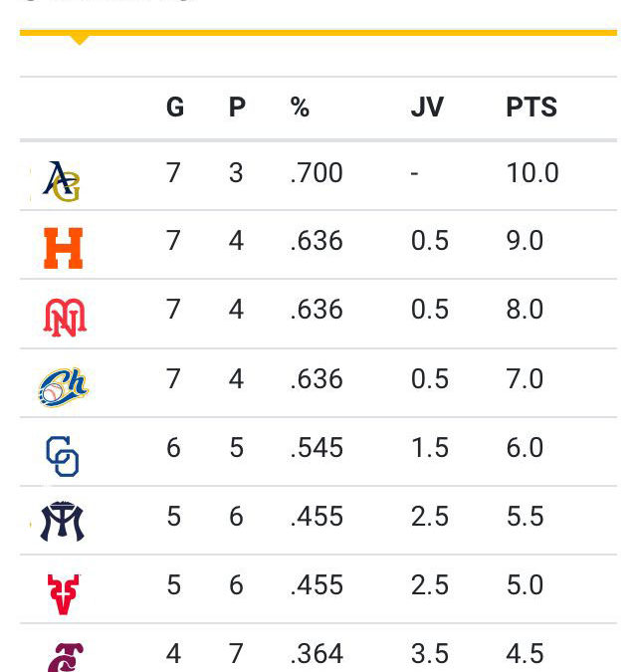Click the 5.5 points value
The height and width of the screenshot is (672, 637).
[525, 517]
